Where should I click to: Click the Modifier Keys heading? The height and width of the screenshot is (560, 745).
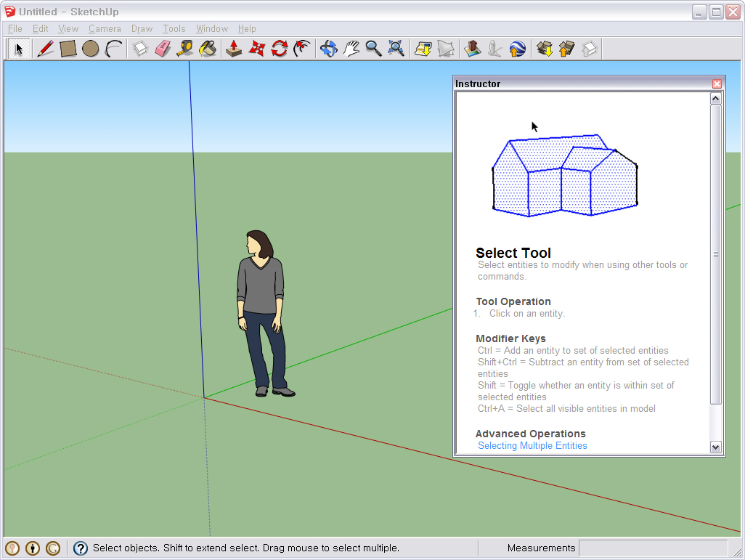point(510,338)
